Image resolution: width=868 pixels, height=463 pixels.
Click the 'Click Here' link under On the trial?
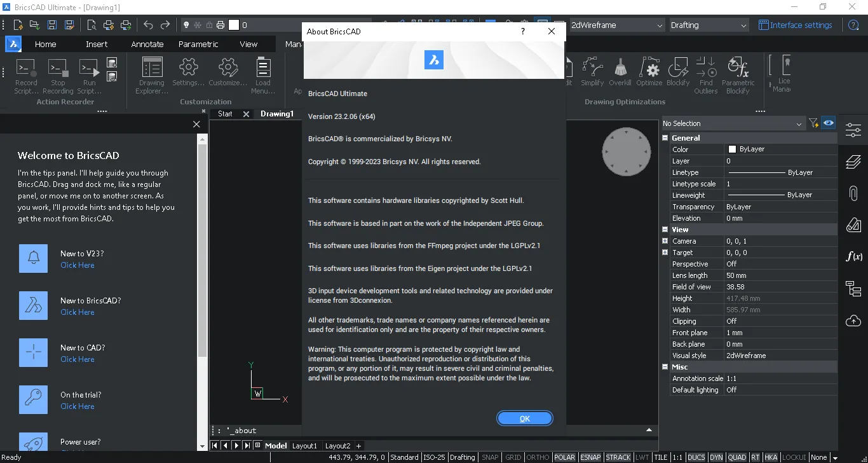(78, 406)
